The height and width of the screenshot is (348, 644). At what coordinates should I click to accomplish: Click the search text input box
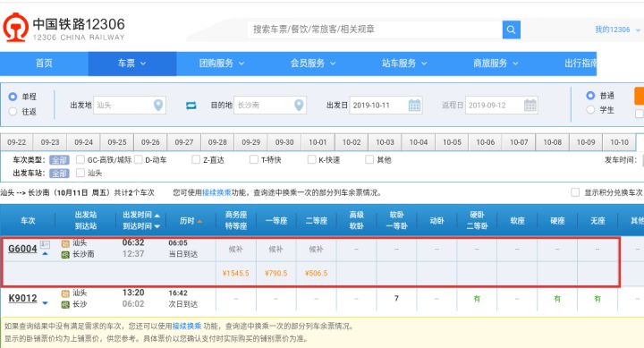click(375, 30)
